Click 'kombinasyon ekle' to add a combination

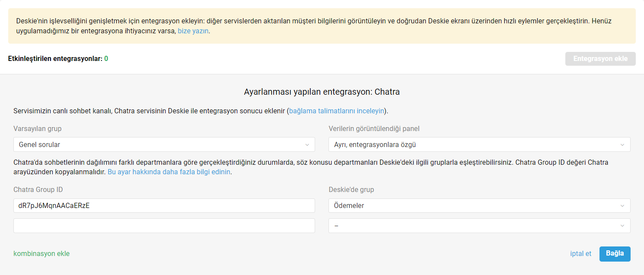41,254
